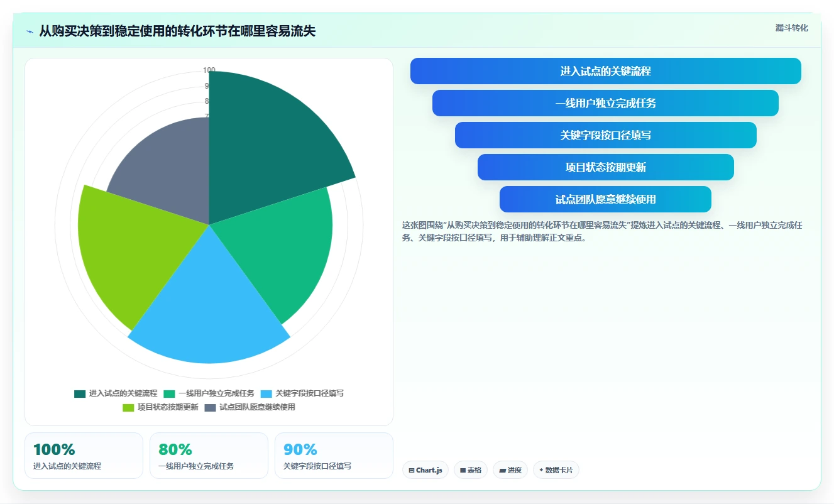Select the 关键字段按口径填写 funnel bar
834x504 pixels.
[606, 135]
